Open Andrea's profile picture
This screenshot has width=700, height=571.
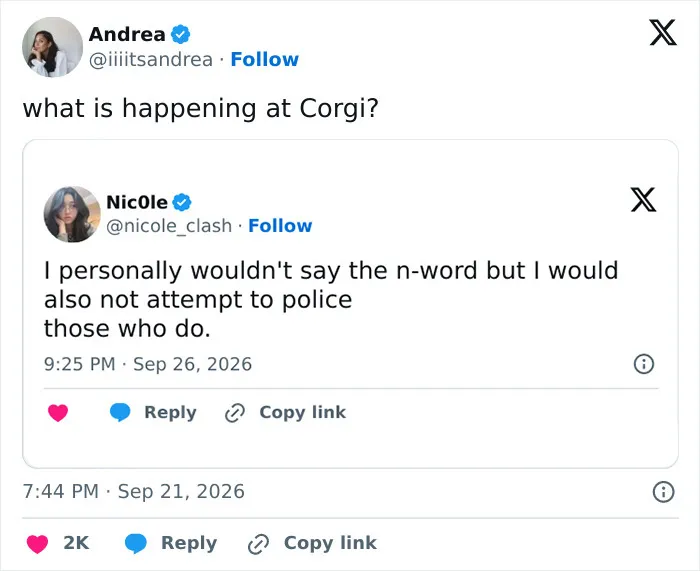point(53,47)
